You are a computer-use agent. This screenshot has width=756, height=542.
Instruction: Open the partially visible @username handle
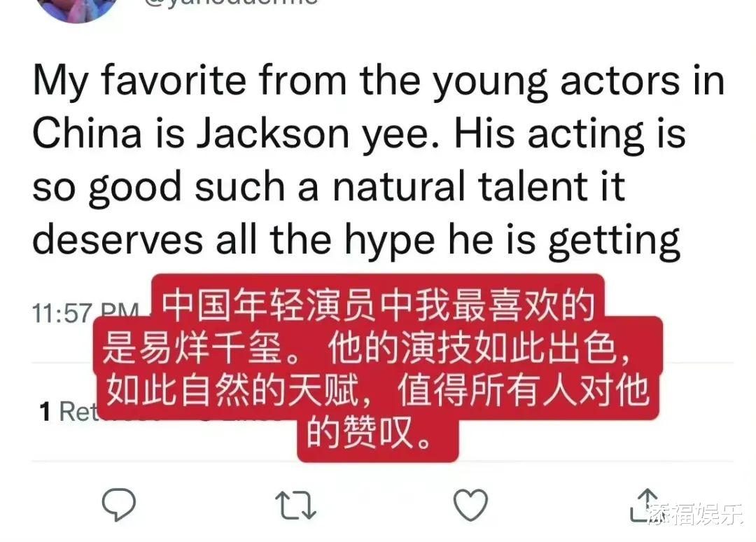click(x=232, y=2)
